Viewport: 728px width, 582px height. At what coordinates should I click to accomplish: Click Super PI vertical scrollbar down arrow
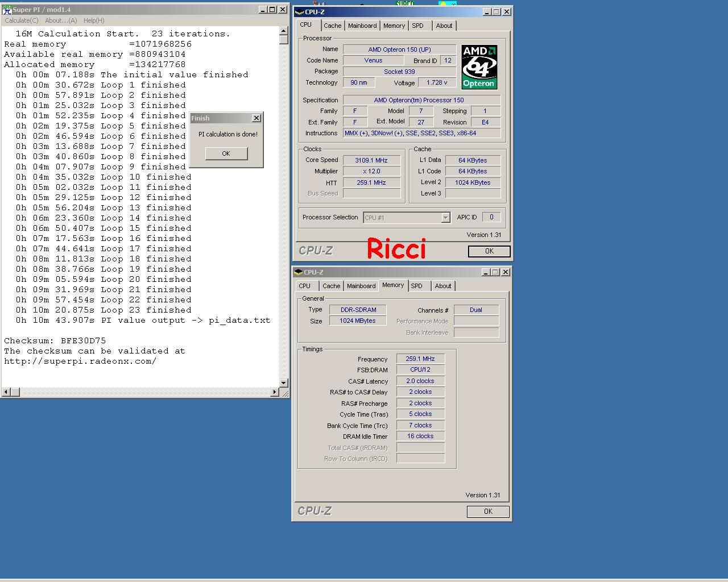tap(284, 383)
